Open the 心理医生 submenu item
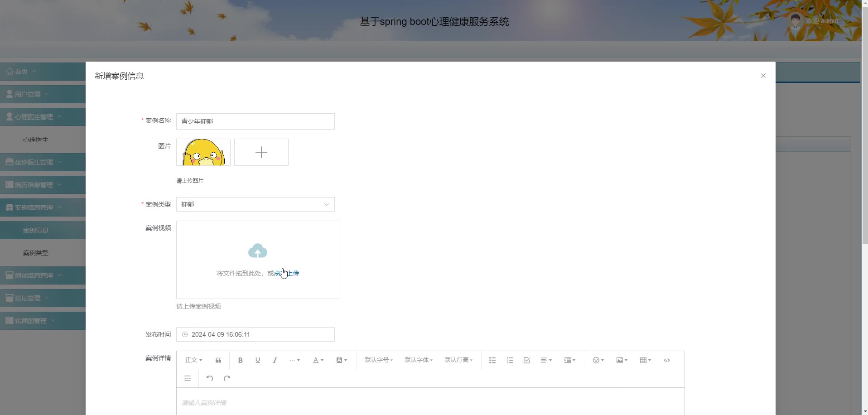Viewport: 868px width, 415px height. pyautogui.click(x=43, y=140)
